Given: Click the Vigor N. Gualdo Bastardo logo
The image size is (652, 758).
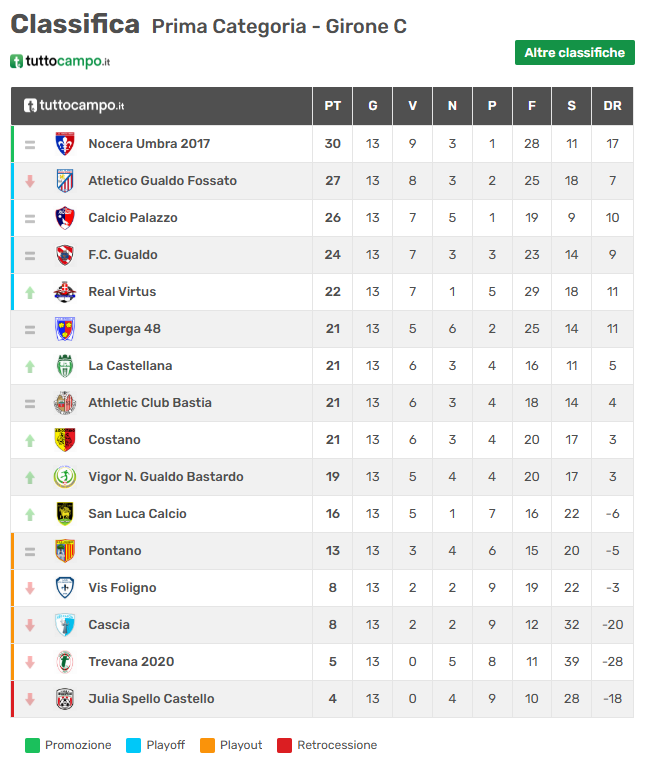Looking at the screenshot, I should click(65, 477).
